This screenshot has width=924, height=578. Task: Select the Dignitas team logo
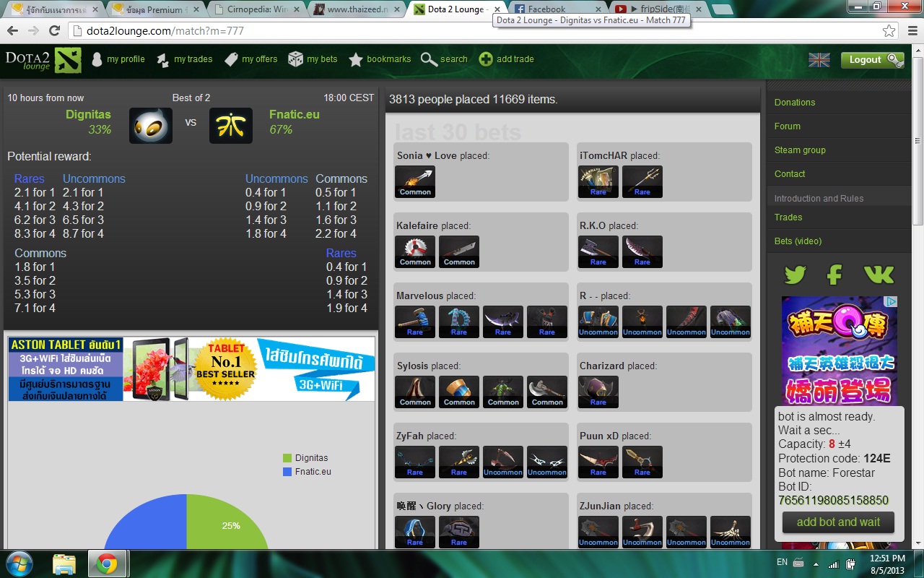150,126
